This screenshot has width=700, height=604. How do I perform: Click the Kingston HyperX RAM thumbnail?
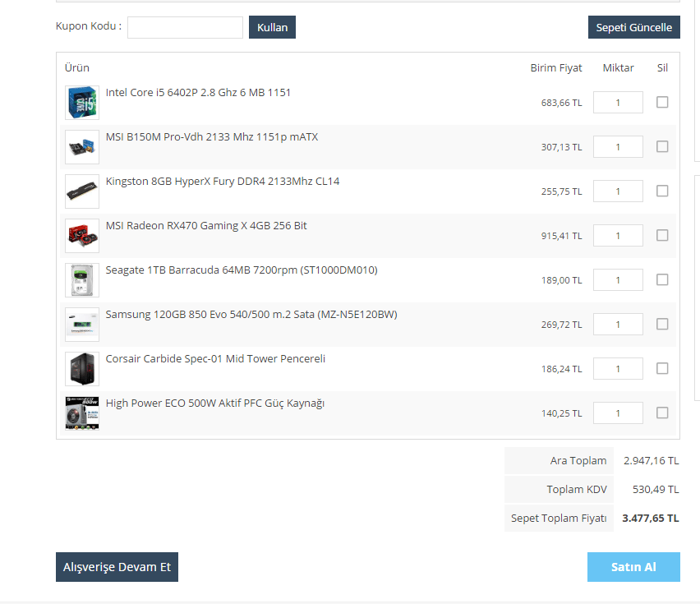(x=82, y=191)
